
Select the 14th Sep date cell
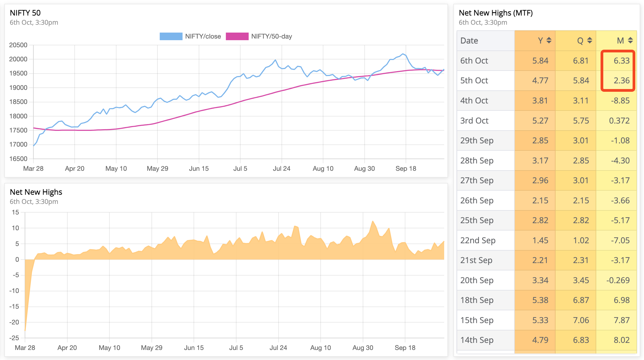click(x=486, y=340)
